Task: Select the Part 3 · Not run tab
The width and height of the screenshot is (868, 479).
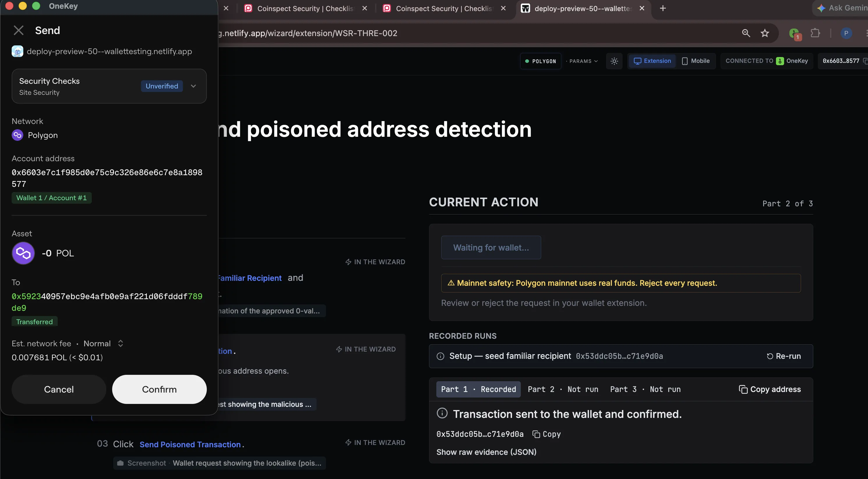Action: click(x=645, y=389)
